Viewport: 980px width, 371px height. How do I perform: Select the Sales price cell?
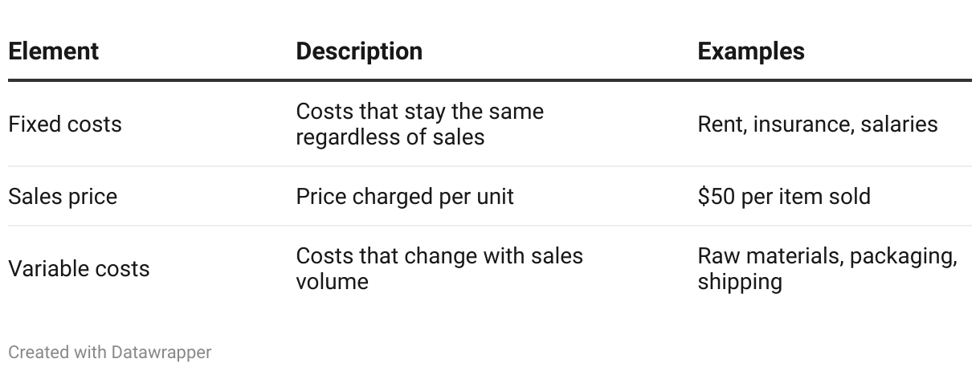(x=63, y=197)
